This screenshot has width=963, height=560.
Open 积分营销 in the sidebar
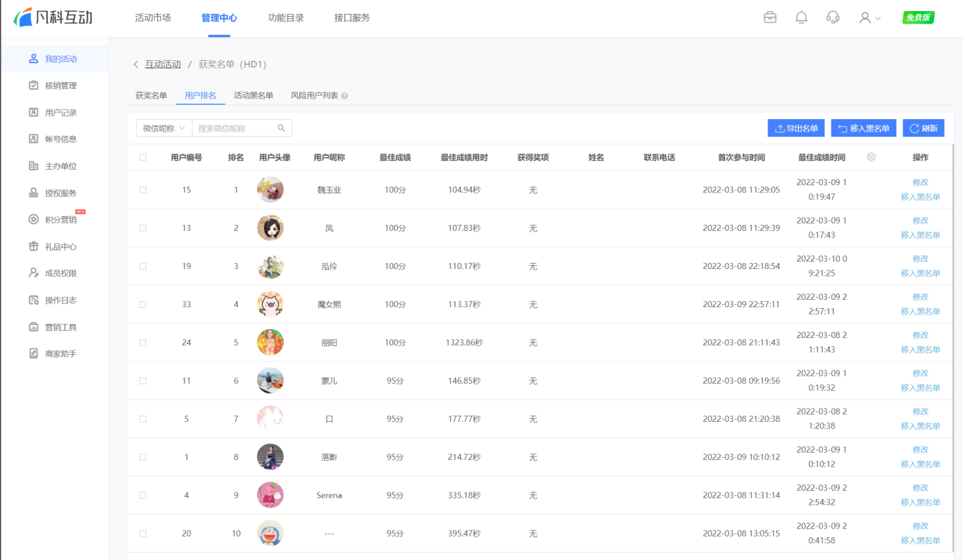pos(60,220)
